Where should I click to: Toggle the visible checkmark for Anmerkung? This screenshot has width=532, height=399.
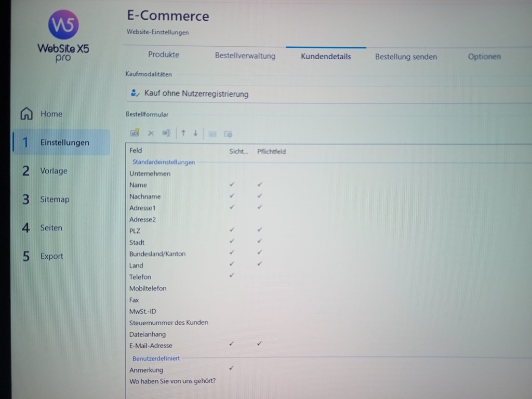[x=232, y=368]
